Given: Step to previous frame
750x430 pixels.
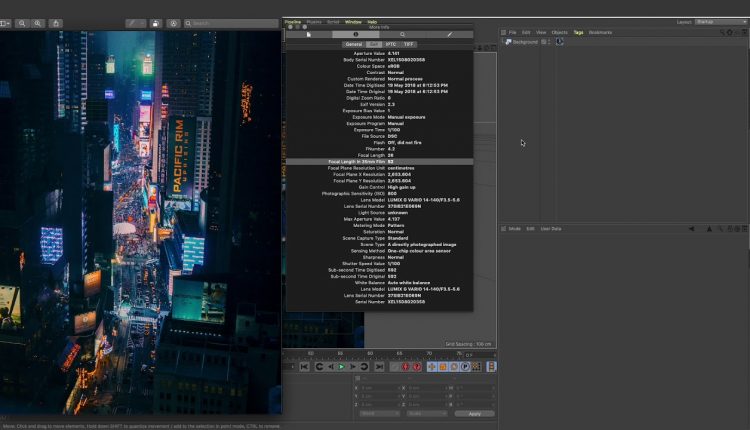Looking at the screenshot, I should pyautogui.click(x=331, y=367).
